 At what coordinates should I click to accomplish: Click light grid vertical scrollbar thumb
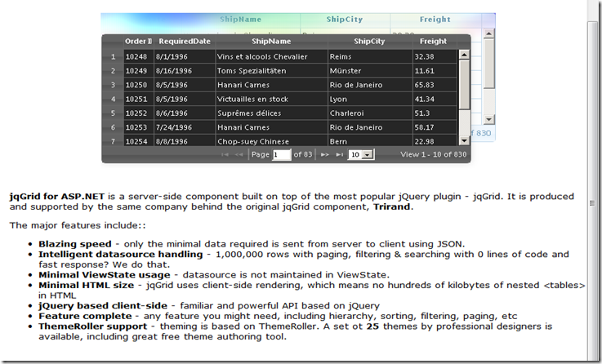click(x=488, y=64)
